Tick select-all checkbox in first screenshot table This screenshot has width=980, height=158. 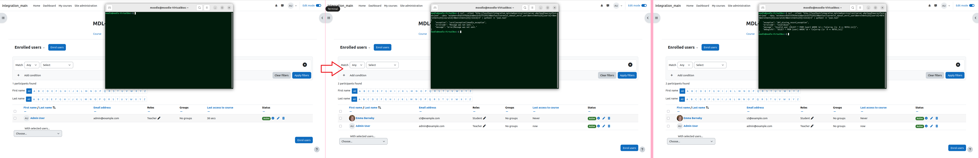pyautogui.click(x=15, y=112)
